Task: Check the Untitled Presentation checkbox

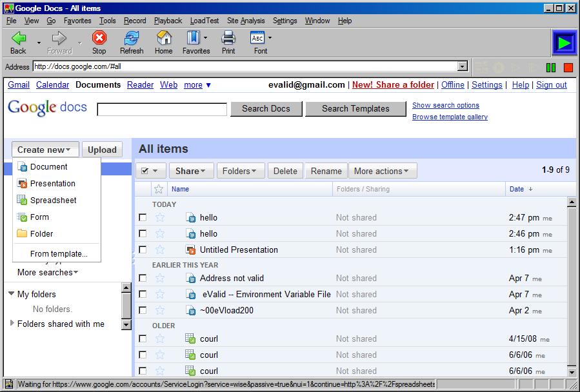Action: tap(143, 250)
